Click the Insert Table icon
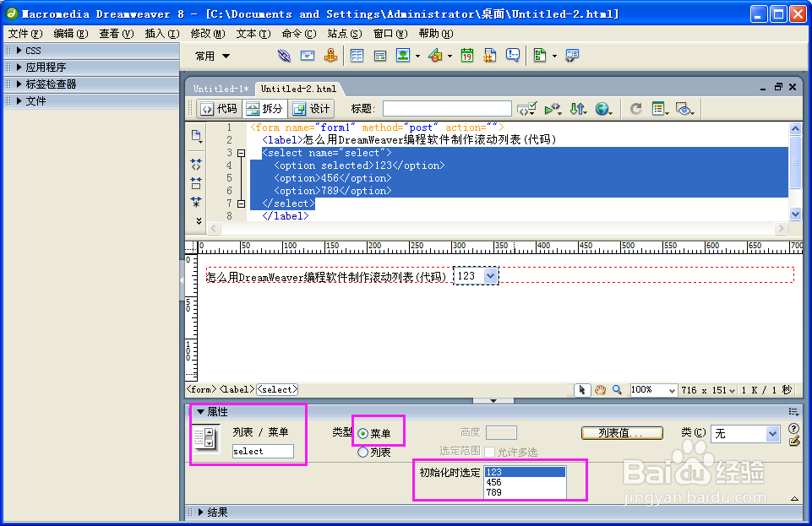Viewport: 812px width, 526px height. (357, 56)
